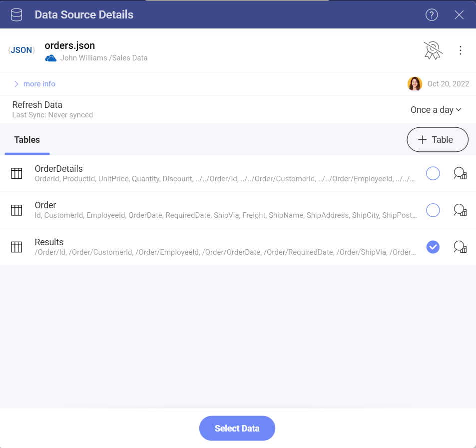The image size is (476, 448).
Task: Open the Once a day refresh dropdown
Action: [436, 110]
